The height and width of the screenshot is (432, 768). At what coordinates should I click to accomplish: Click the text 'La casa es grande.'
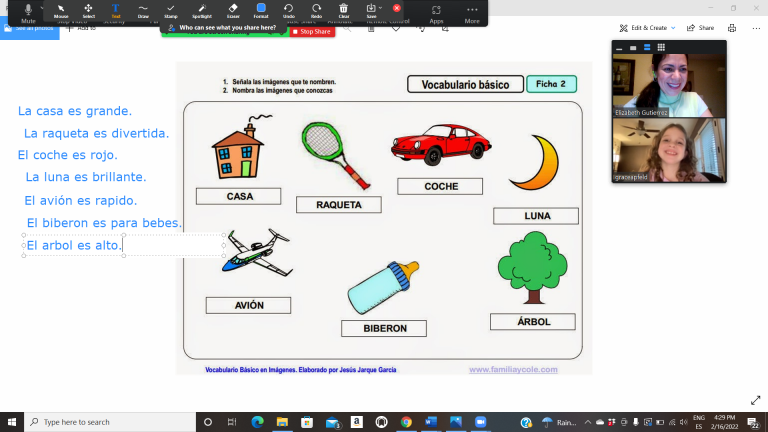click(x=75, y=111)
